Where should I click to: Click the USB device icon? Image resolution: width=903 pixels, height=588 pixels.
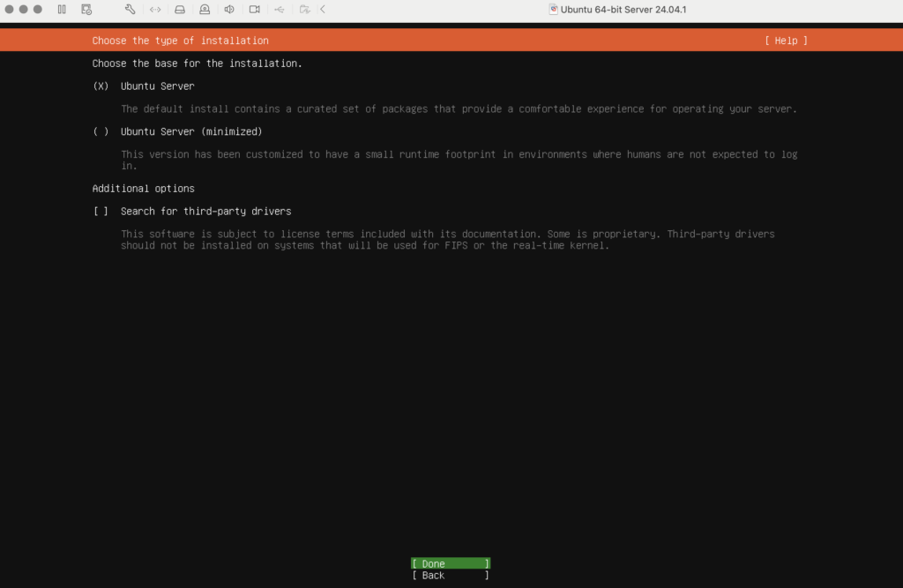click(x=280, y=10)
